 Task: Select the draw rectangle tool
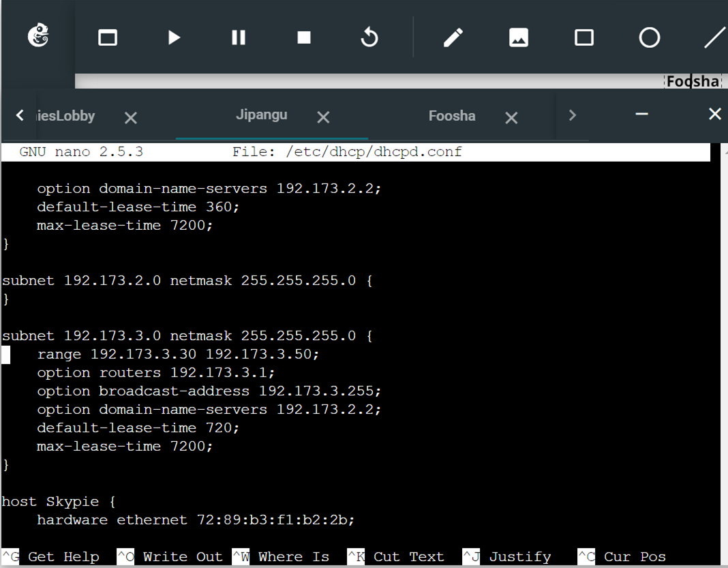click(x=584, y=38)
